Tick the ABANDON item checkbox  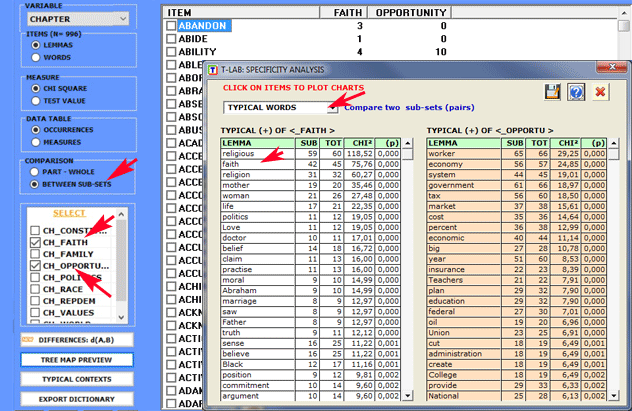[x=171, y=26]
